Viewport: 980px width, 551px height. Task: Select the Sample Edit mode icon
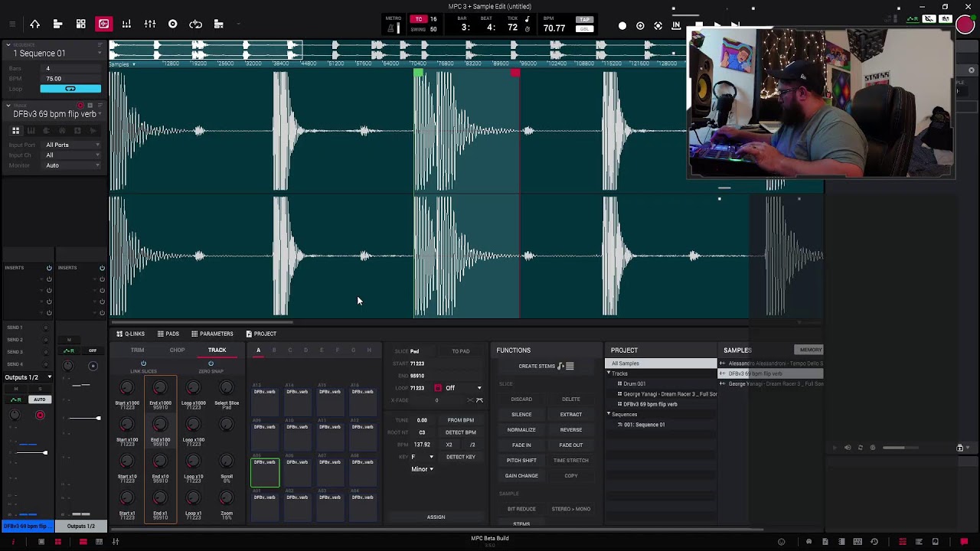(103, 24)
